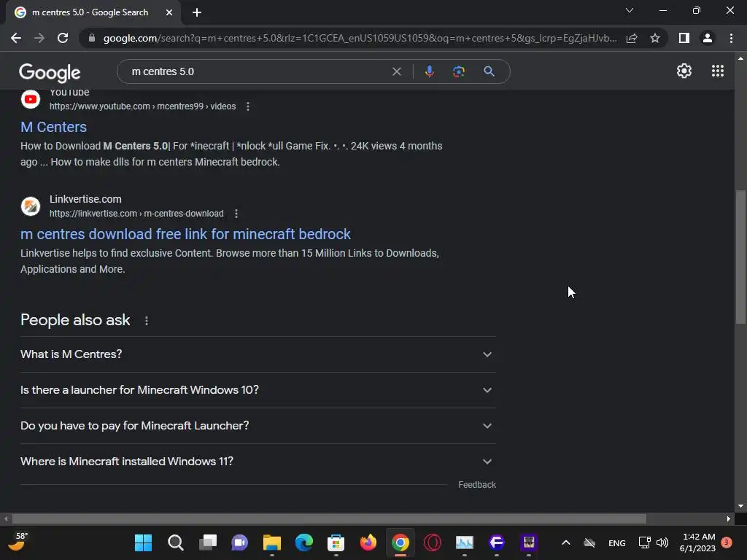
Task: Click the Linkvertise.com site name
Action: click(85, 199)
